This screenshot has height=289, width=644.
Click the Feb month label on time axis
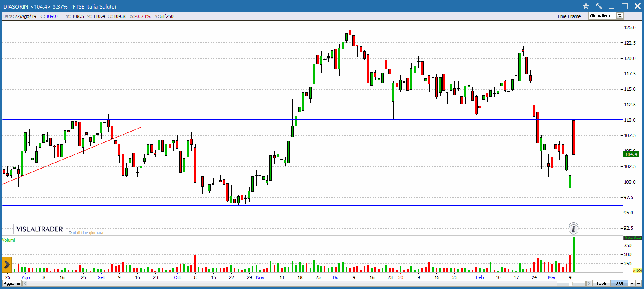480,277
